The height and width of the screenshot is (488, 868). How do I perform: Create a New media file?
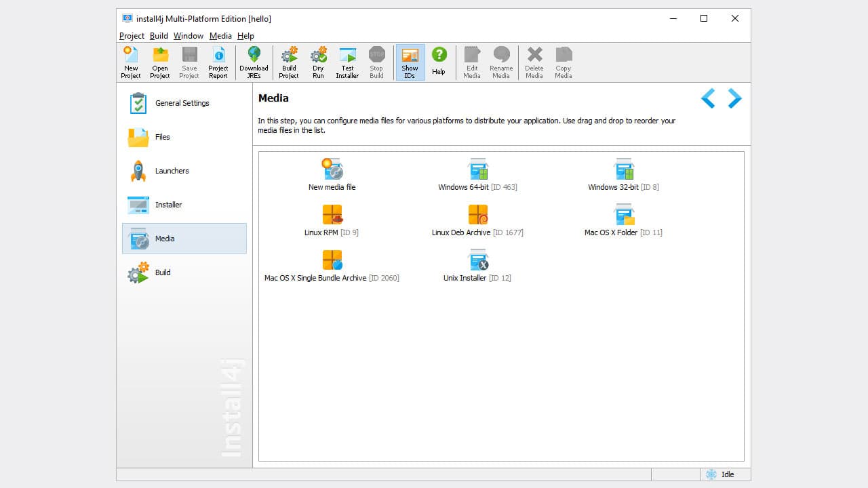332,171
